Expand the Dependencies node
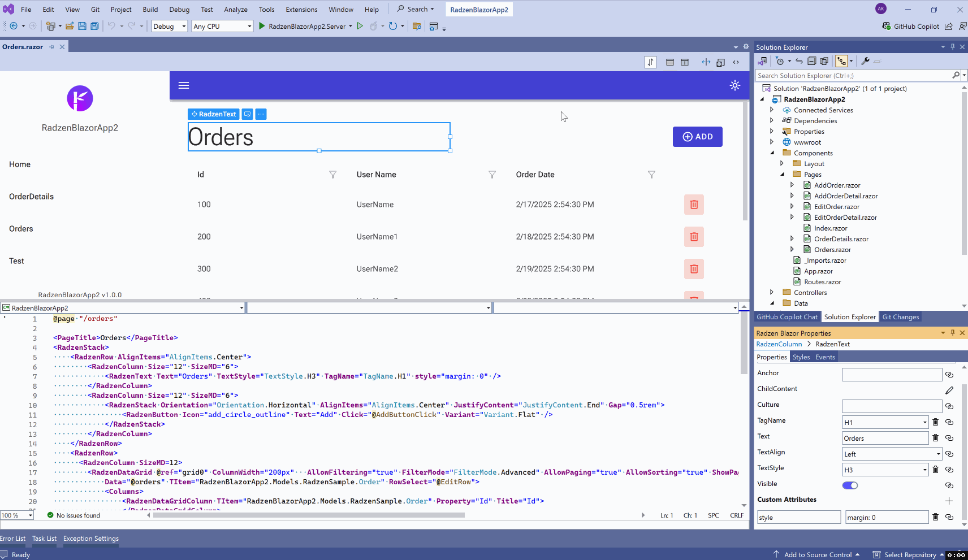968x560 pixels. 772,120
